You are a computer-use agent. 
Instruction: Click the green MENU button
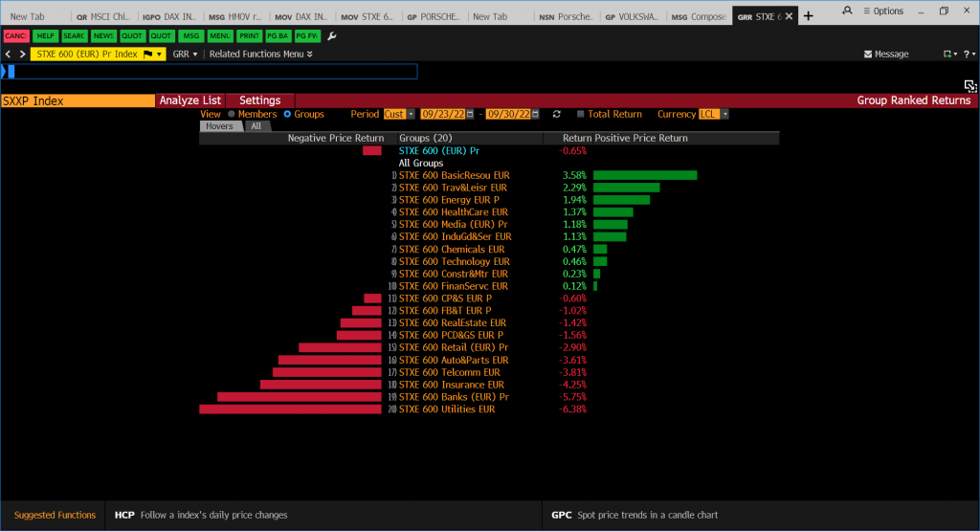[220, 36]
